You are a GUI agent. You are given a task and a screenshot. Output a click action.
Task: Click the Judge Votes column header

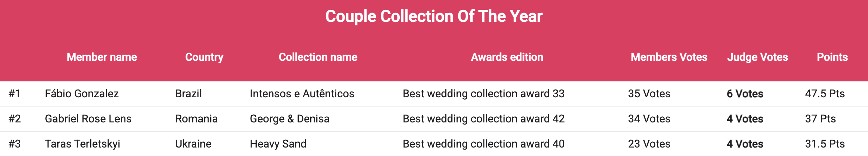click(757, 57)
